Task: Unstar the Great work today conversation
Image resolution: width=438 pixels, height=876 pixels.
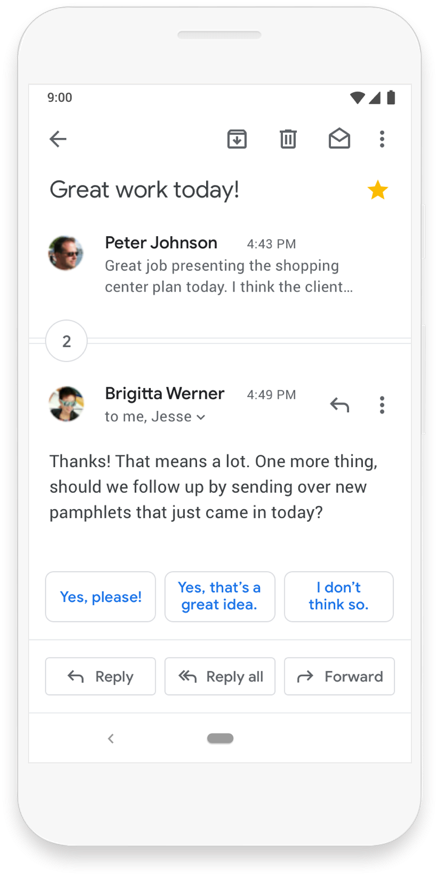Action: point(378,191)
